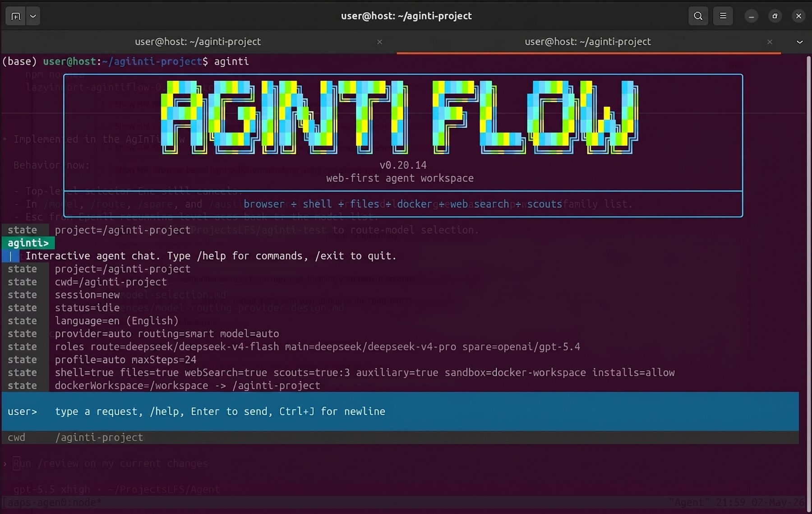Switch to the first aginti-project tab
The width and height of the screenshot is (812, 514).
point(198,42)
